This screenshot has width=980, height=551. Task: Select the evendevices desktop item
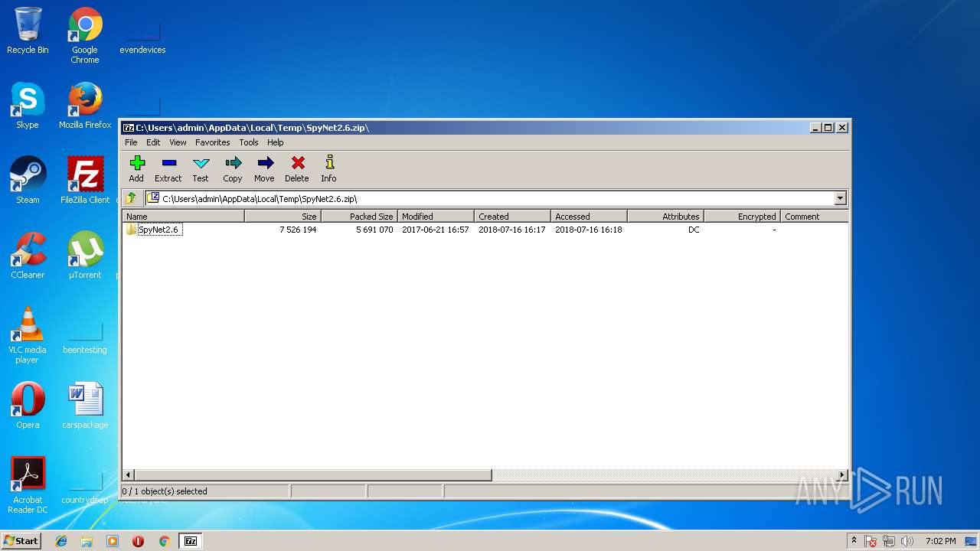142,37
